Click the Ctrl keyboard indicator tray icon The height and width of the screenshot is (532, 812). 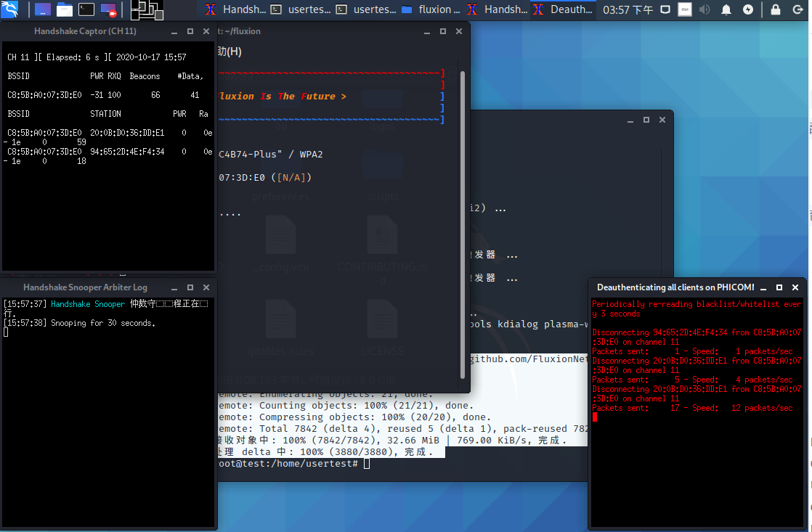pyautogui.click(x=685, y=9)
